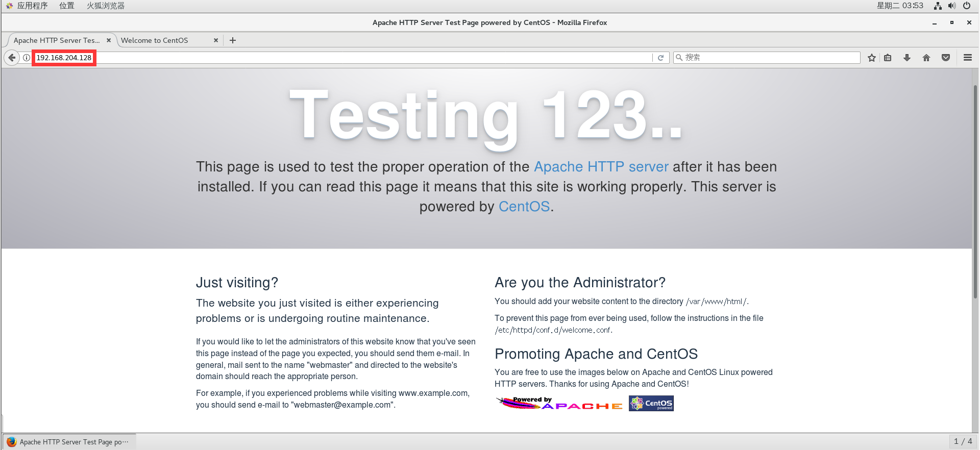The width and height of the screenshot is (980, 450).
Task: Open the 位置 places menu
Action: point(66,6)
